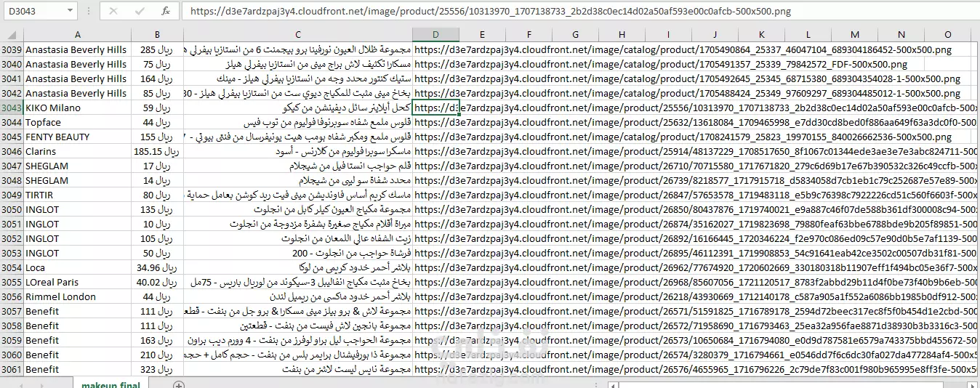Click the price cell showing 285
Image resolution: width=980 pixels, height=388 pixels.
[157, 49]
